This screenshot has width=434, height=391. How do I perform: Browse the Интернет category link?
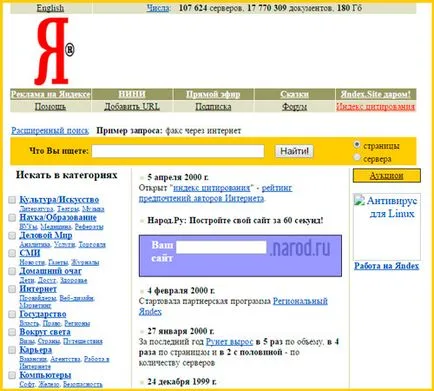(38, 289)
